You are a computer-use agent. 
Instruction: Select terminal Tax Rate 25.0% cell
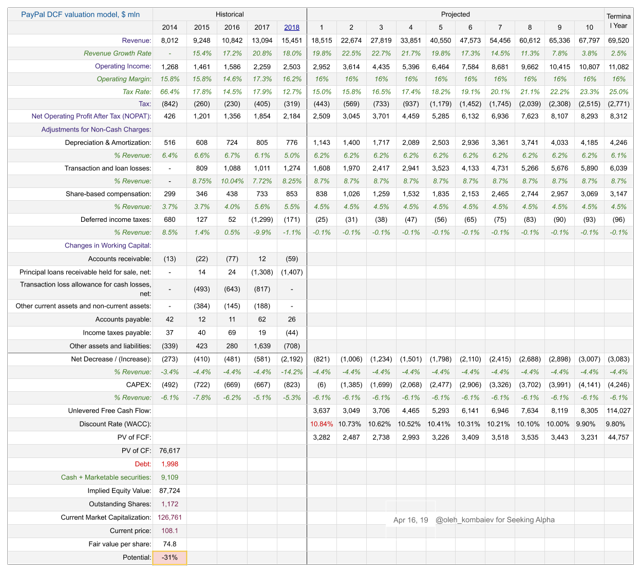pos(618,92)
